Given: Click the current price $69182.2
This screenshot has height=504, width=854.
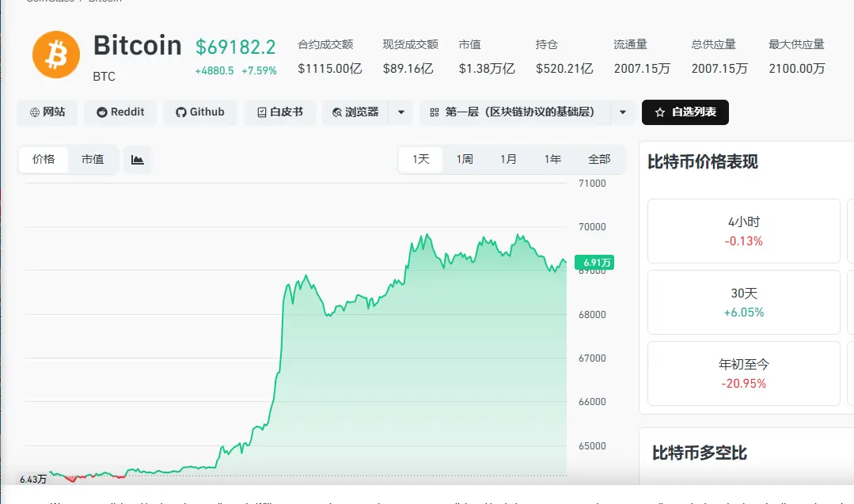Looking at the screenshot, I should click(236, 47).
